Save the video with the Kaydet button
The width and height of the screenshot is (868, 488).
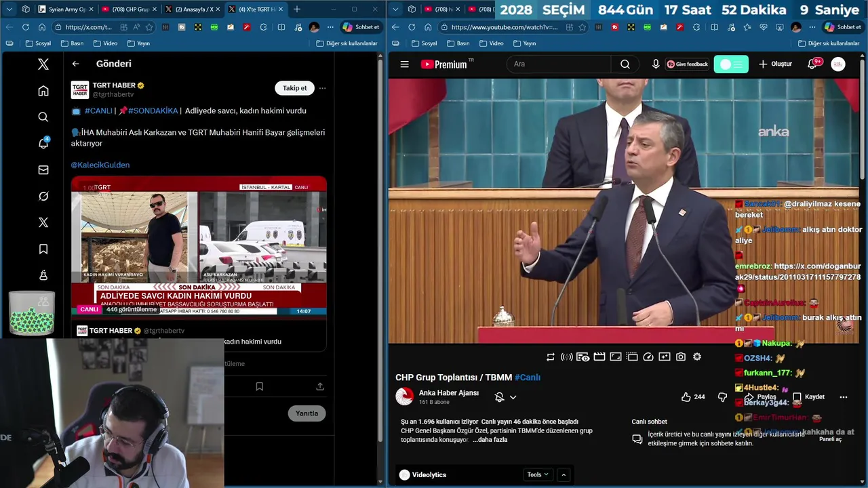click(809, 397)
